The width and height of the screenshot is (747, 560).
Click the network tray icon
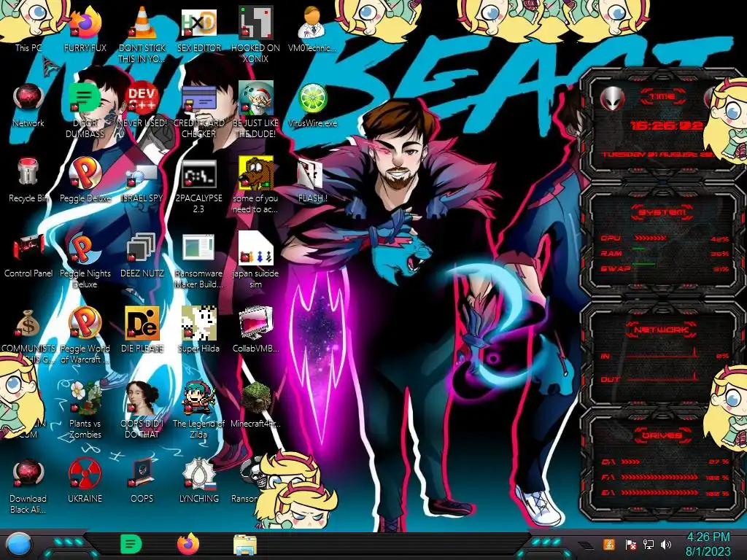(x=649, y=544)
